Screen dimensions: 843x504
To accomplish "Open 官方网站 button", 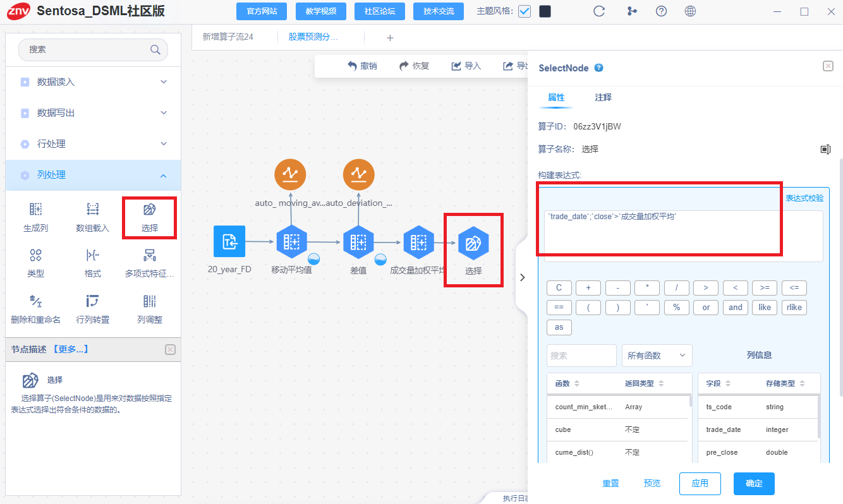I will 261,11.
